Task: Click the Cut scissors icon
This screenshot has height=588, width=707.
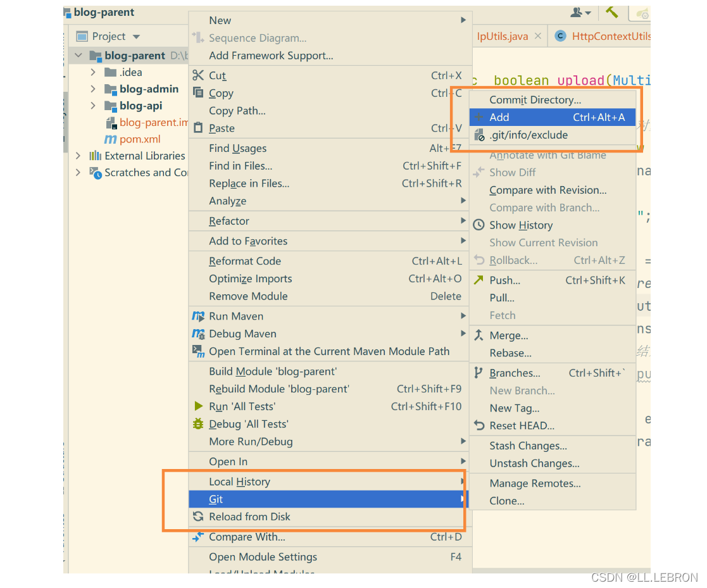Action: coord(198,75)
